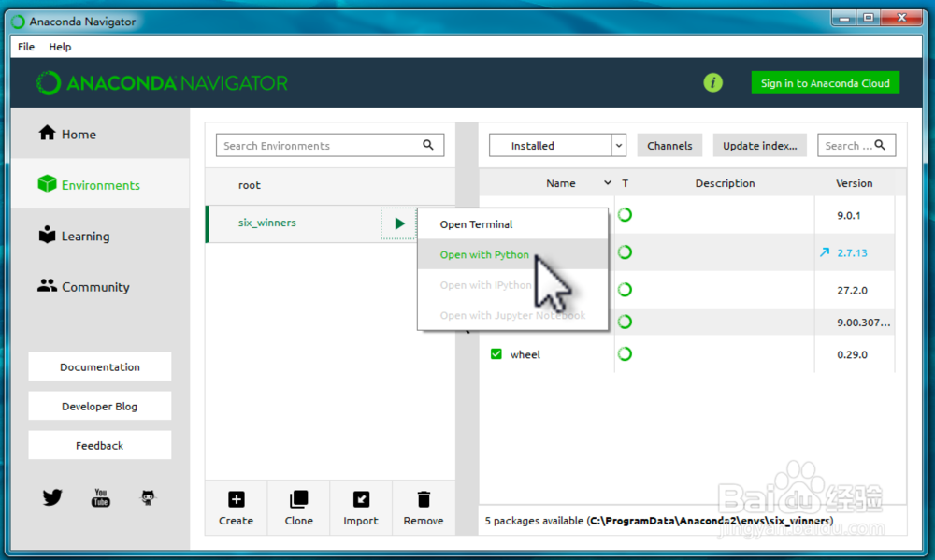Viewport: 935px width, 560px height.
Task: Go to the Community section
Action: pyautogui.click(x=100, y=287)
